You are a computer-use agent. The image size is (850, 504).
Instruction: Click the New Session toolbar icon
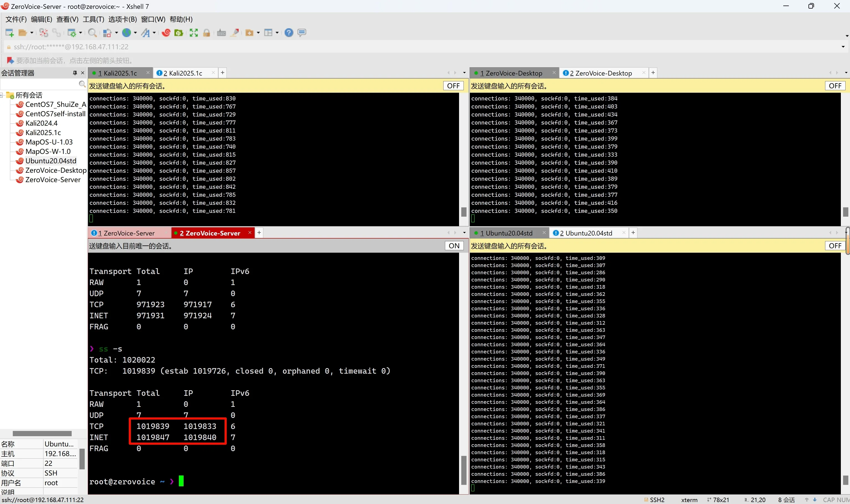point(9,33)
